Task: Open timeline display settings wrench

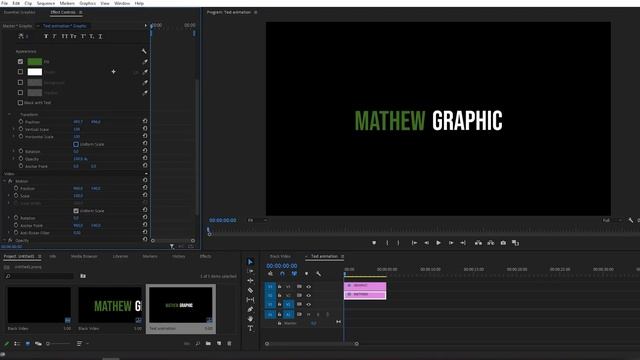Action: tap(318, 274)
